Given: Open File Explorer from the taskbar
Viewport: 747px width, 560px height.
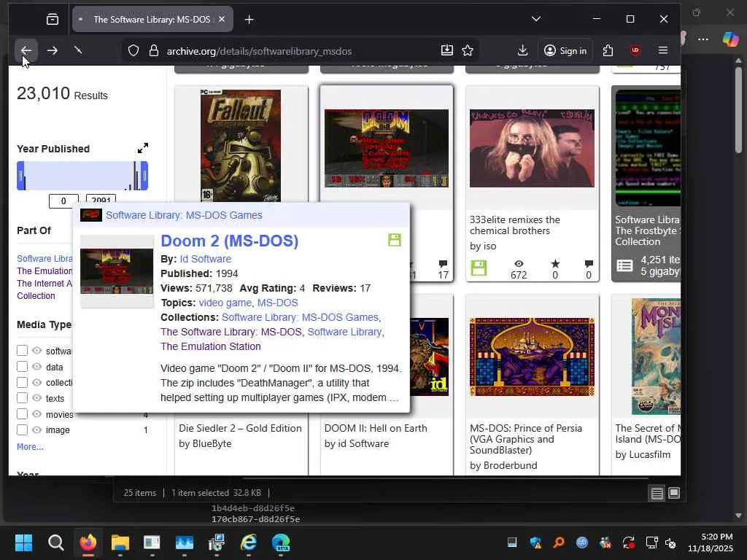Looking at the screenshot, I should (120, 542).
